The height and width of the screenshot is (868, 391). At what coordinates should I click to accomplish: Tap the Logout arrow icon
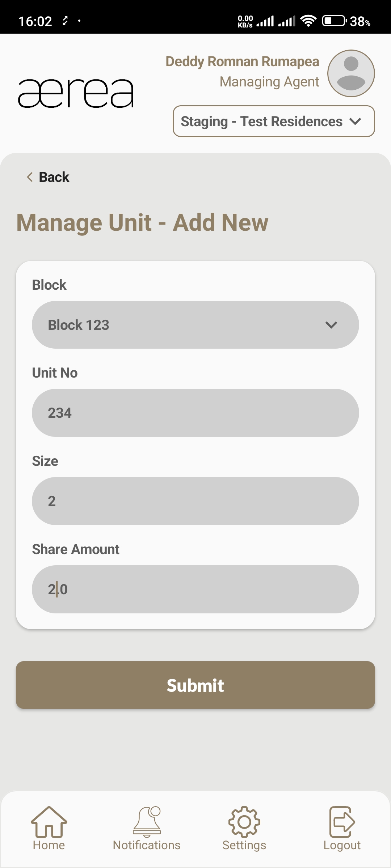pyautogui.click(x=342, y=822)
